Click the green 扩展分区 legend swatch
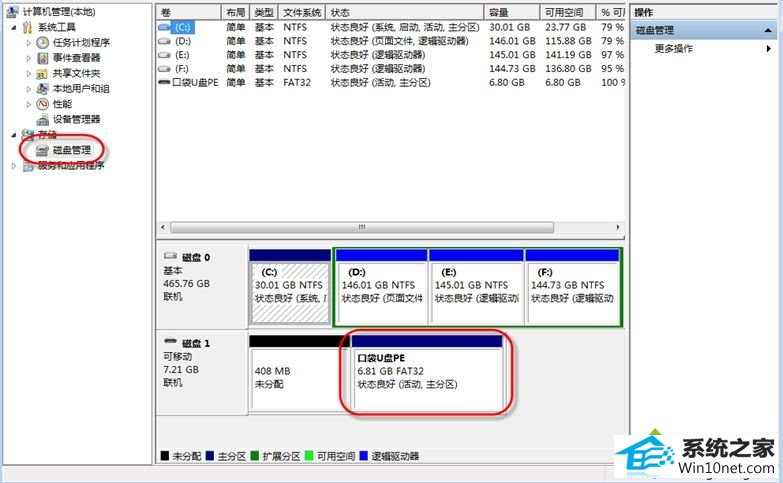Viewport: 783px width, 483px height. click(x=255, y=456)
